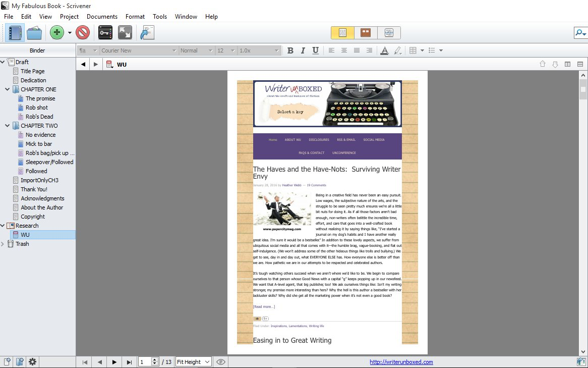Go to previous document up arrow
This screenshot has height=368, width=588.
tap(542, 64)
